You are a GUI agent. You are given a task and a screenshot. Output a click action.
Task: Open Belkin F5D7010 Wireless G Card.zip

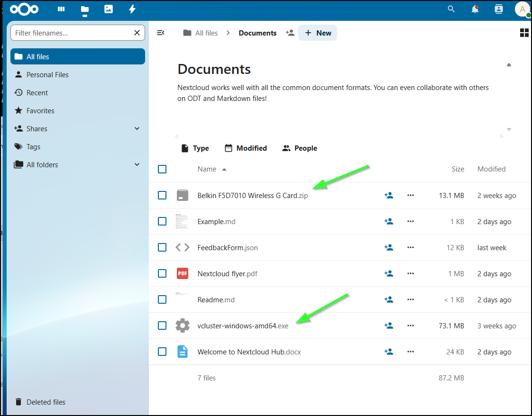point(252,196)
